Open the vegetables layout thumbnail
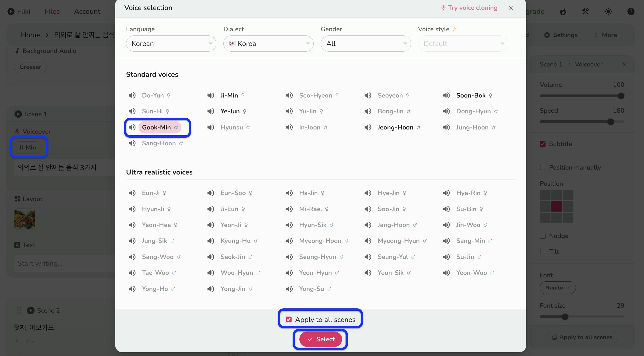Screen dimensions: 644x356 (24, 219)
